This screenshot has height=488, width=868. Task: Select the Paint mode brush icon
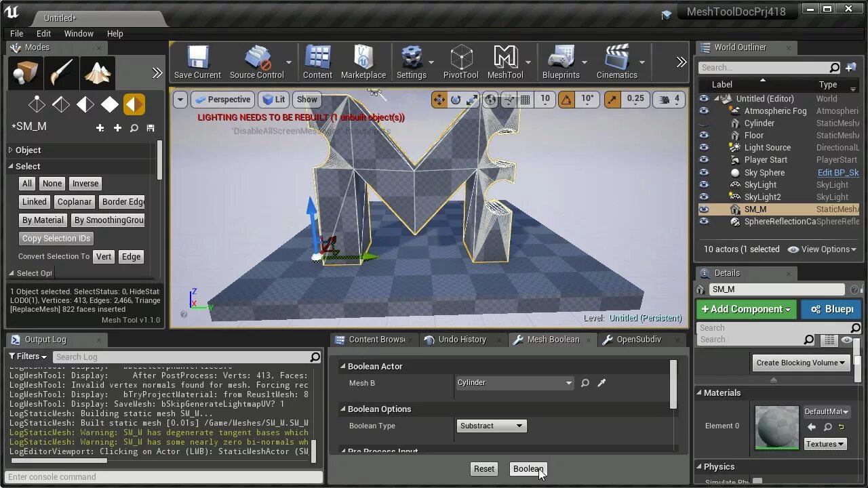pos(62,73)
